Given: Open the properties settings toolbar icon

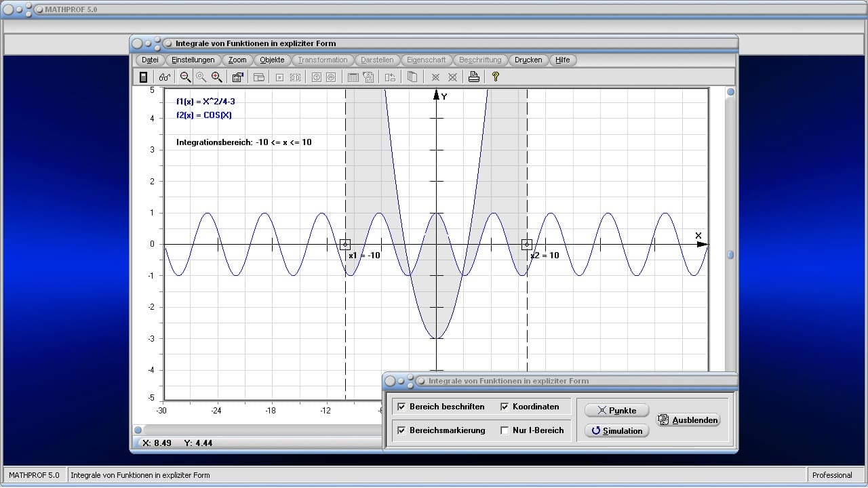Looking at the screenshot, I should tap(237, 77).
